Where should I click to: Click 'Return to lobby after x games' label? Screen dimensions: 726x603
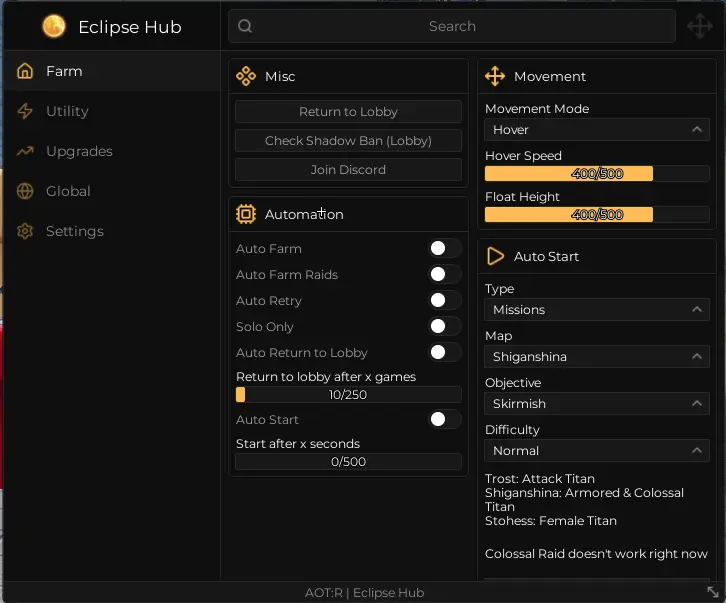[x=326, y=377]
